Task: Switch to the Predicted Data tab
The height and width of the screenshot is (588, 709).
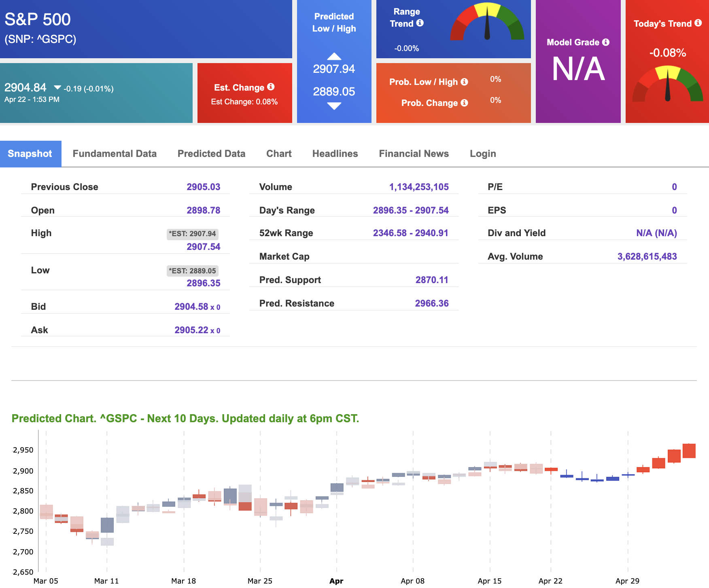Action: (x=211, y=154)
